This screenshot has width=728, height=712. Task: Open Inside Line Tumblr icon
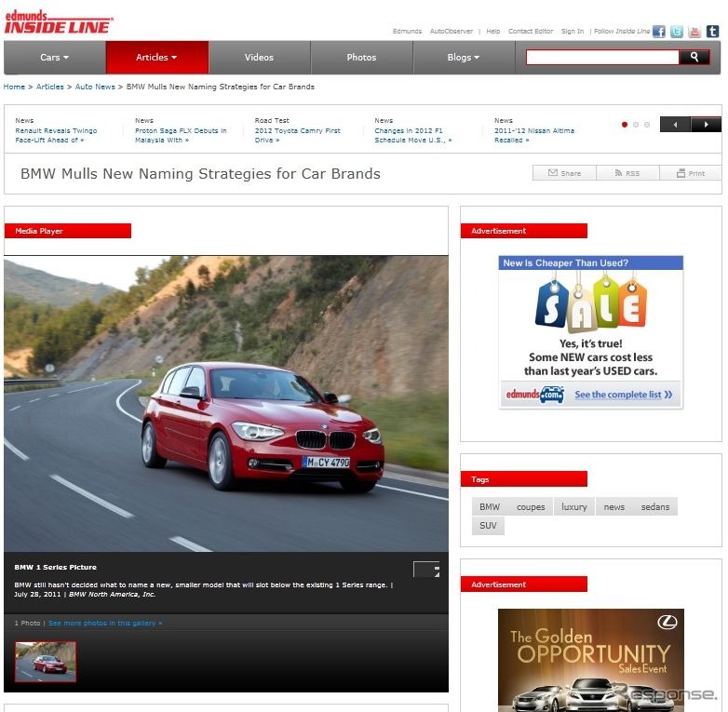pos(713,32)
